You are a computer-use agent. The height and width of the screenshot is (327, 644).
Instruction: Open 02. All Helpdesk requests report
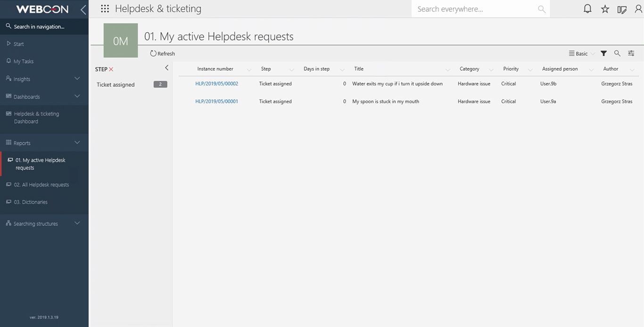[41, 185]
